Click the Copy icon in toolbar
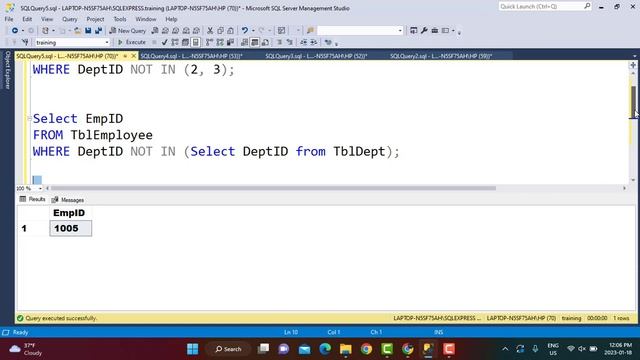 [220, 31]
